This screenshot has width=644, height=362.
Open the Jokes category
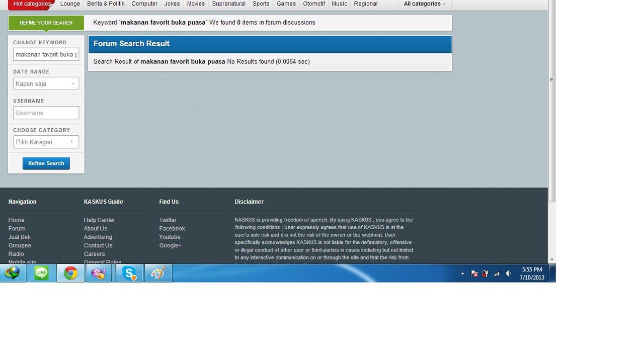[x=172, y=4]
